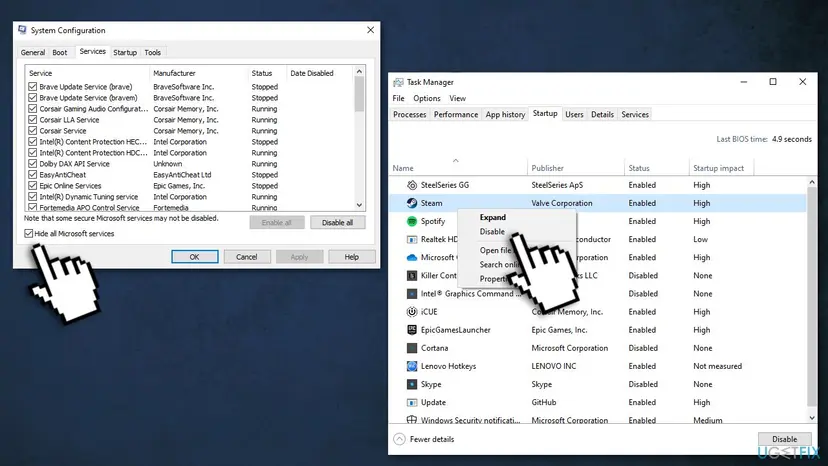Click the Disable button in Task Manager
The height and width of the screenshot is (466, 828).
[x=785, y=439]
